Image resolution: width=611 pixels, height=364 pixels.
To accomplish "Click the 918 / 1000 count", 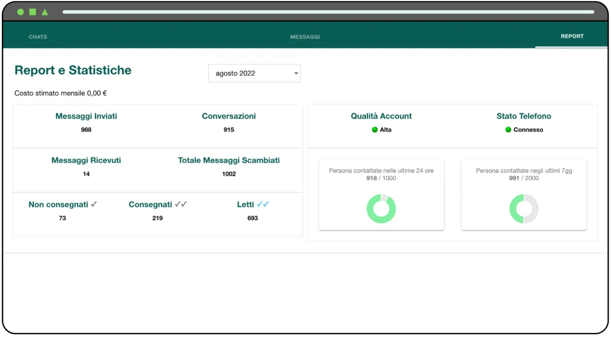I will pyautogui.click(x=381, y=178).
